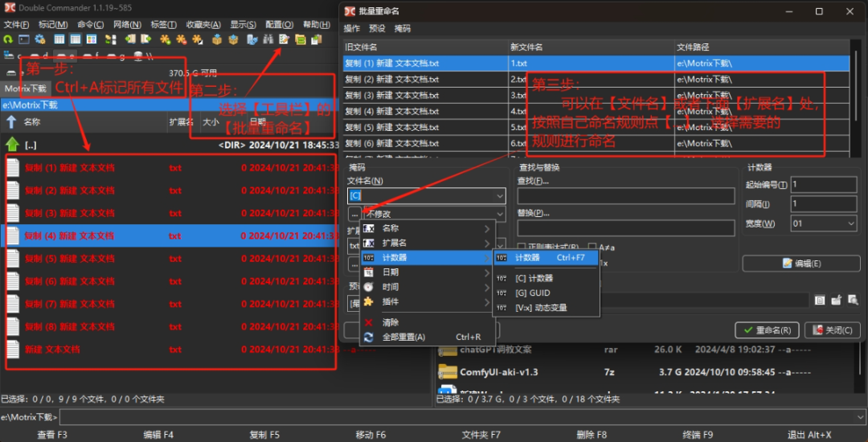Choose [C] 计数器 in the submenu
The image size is (868, 442).
pyautogui.click(x=546, y=278)
